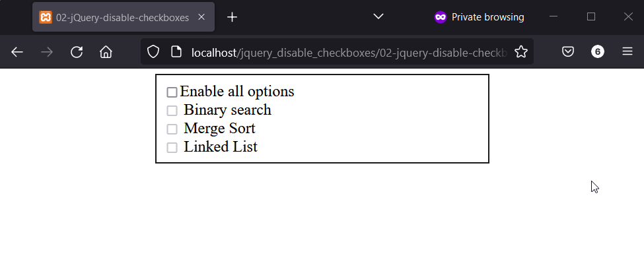644x269 pixels.
Task: Click the page info icon in the address bar
Action: pos(176,52)
